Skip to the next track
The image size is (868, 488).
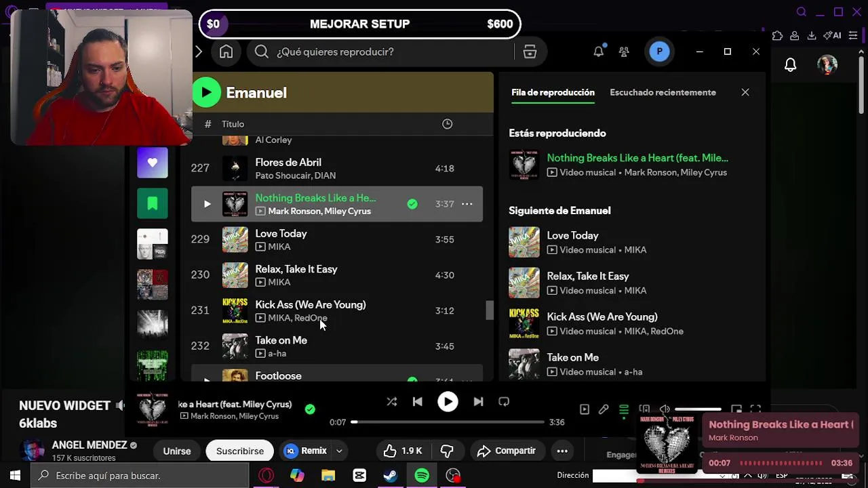tap(478, 402)
